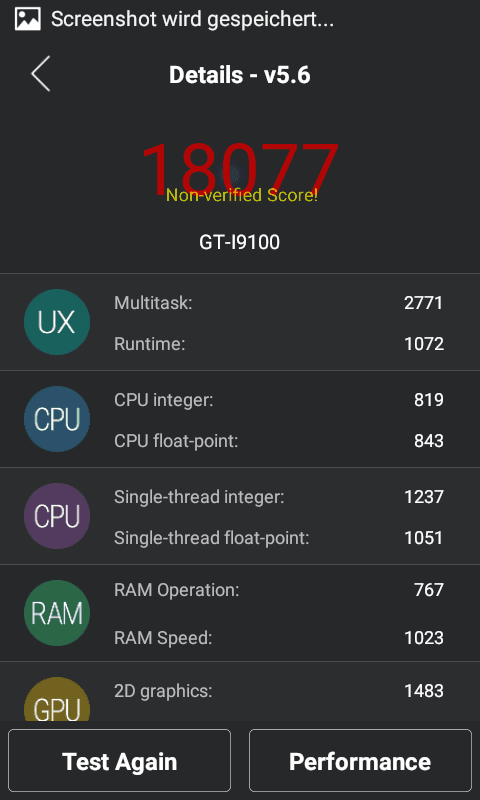Screen dimensions: 480x800
Task: Select the blue CPU circle icon
Action: tap(57, 419)
